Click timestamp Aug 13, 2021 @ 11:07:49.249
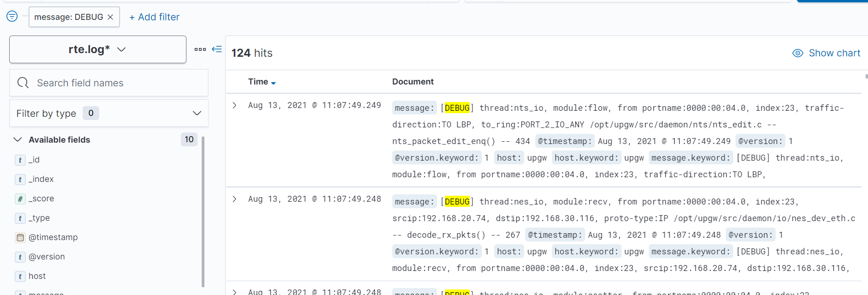This screenshot has width=868, height=295. [x=315, y=105]
